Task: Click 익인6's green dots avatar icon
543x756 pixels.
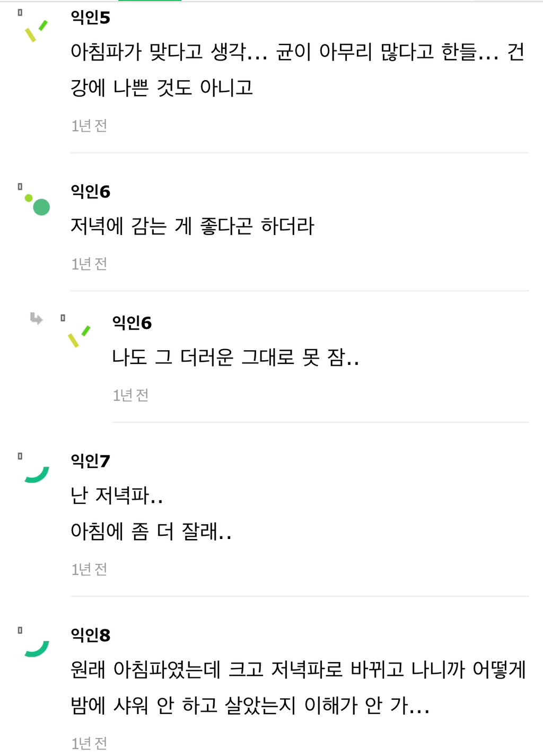Action: pyautogui.click(x=37, y=205)
